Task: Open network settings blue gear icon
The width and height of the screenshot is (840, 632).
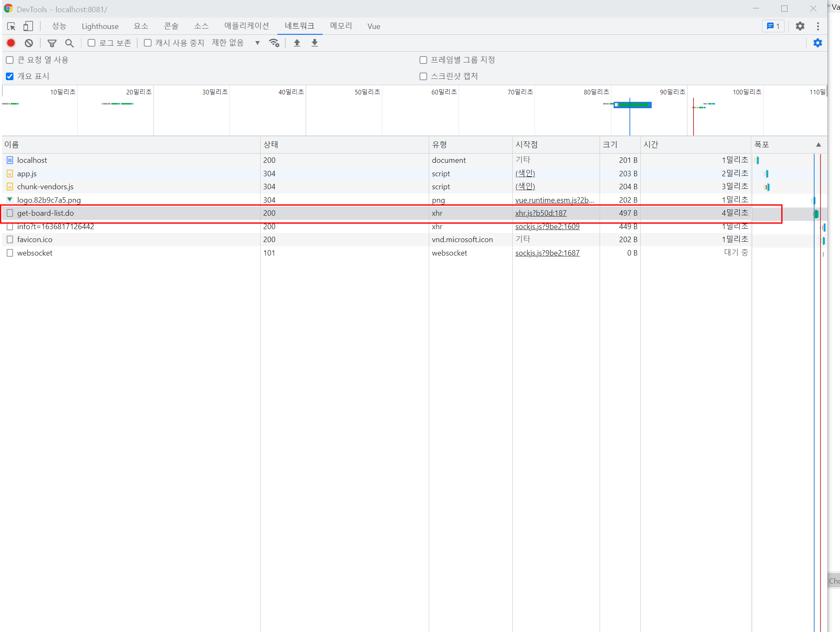Action: coord(817,43)
